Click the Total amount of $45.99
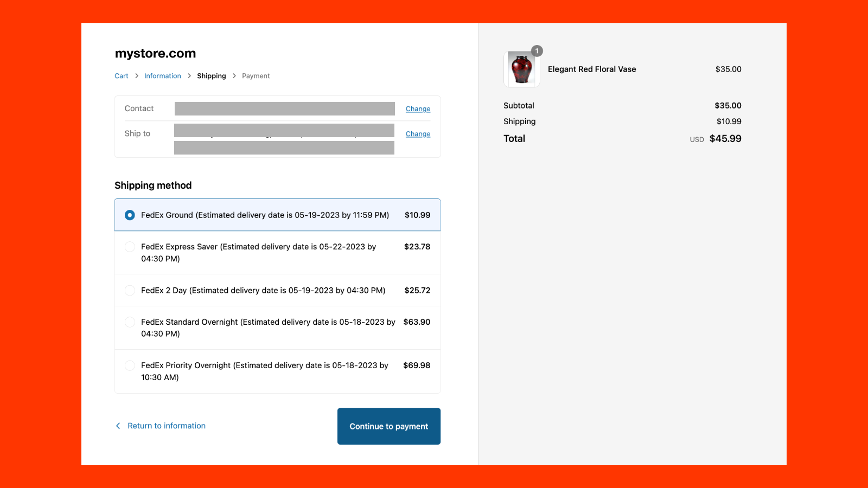Viewport: 868px width, 488px height. click(725, 139)
